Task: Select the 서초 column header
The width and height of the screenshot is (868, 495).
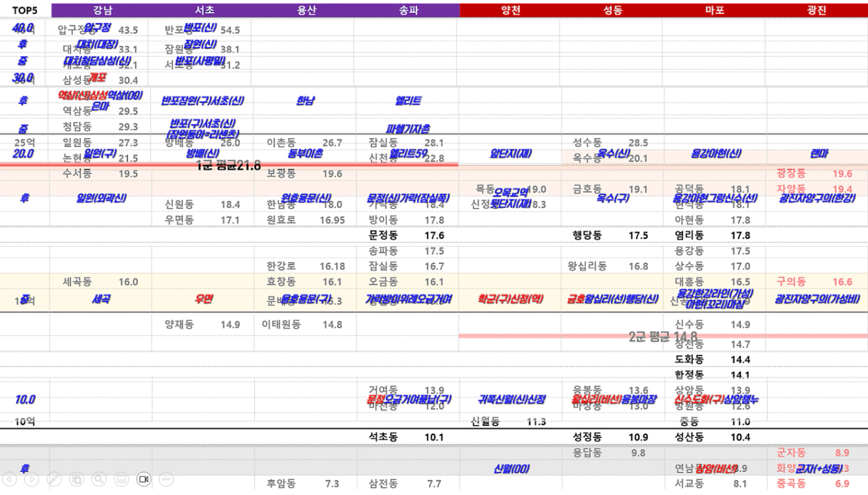Action: click(x=205, y=10)
